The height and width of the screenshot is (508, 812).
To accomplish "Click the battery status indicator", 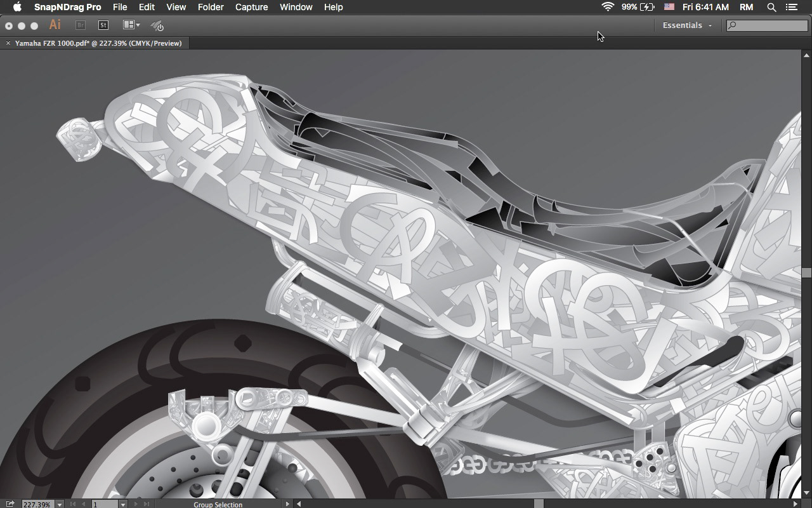I will (x=638, y=7).
